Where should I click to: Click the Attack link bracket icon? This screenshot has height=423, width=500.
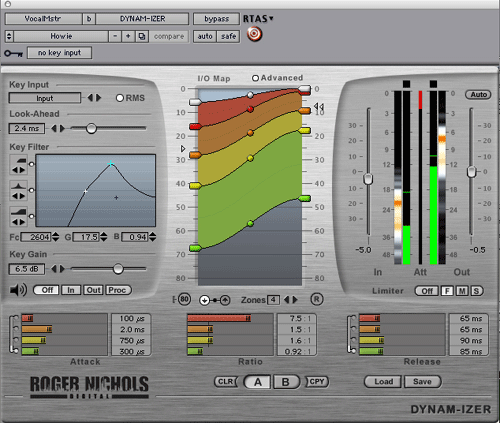click(14, 334)
